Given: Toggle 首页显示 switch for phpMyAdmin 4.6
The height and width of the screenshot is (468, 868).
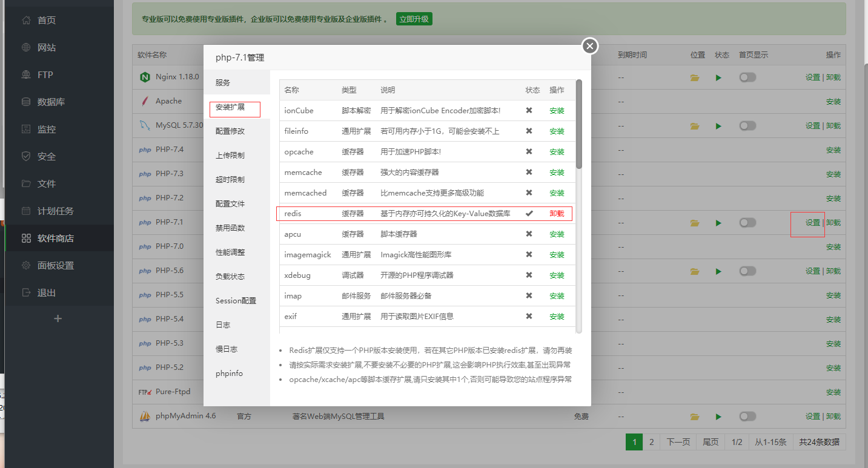Looking at the screenshot, I should [747, 416].
